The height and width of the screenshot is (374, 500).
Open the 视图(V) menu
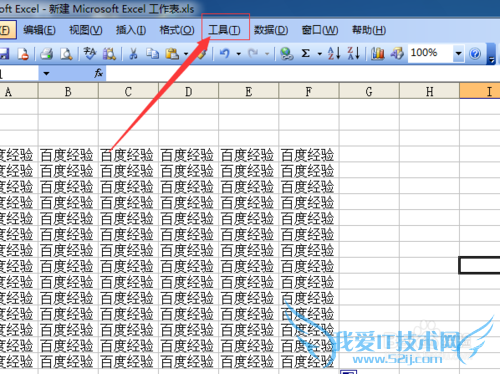86,30
